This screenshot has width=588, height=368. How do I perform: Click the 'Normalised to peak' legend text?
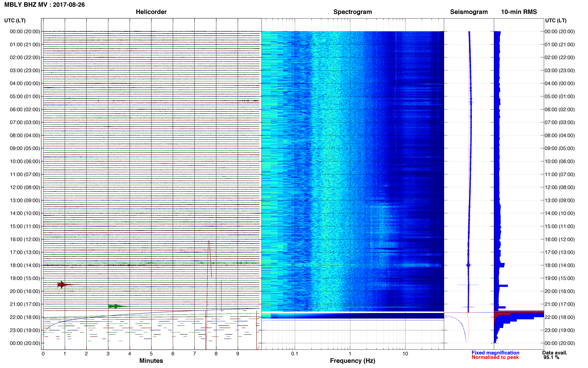[495, 357]
